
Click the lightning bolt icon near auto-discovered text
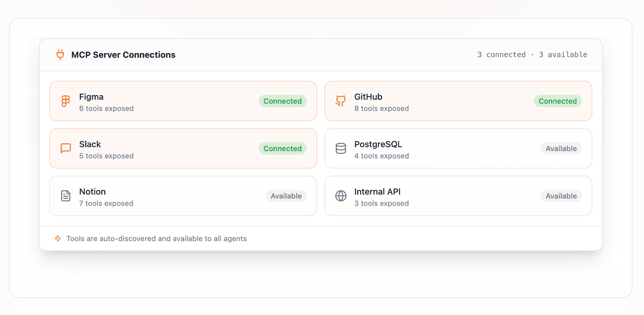[x=58, y=239]
